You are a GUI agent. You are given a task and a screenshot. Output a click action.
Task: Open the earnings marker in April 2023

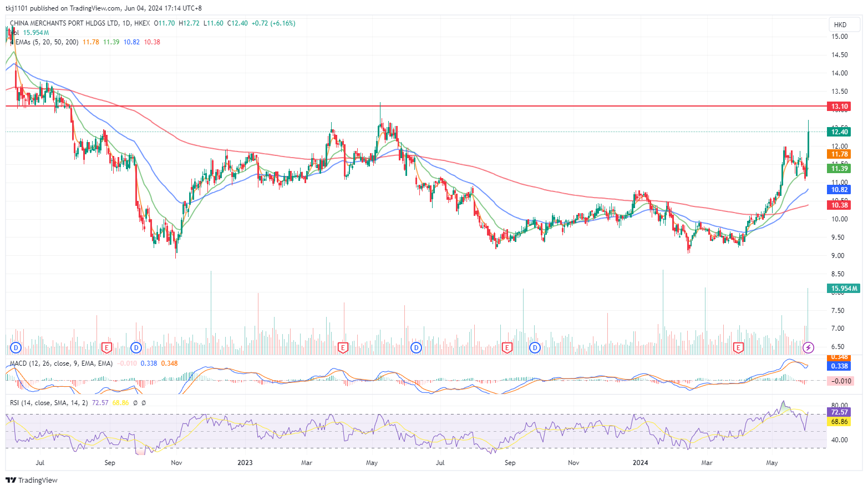click(343, 348)
